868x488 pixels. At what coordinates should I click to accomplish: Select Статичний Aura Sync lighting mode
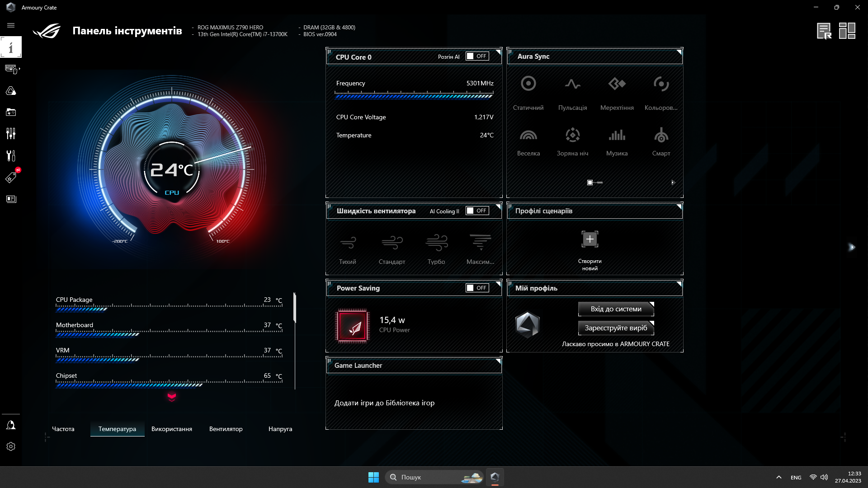pyautogui.click(x=528, y=92)
